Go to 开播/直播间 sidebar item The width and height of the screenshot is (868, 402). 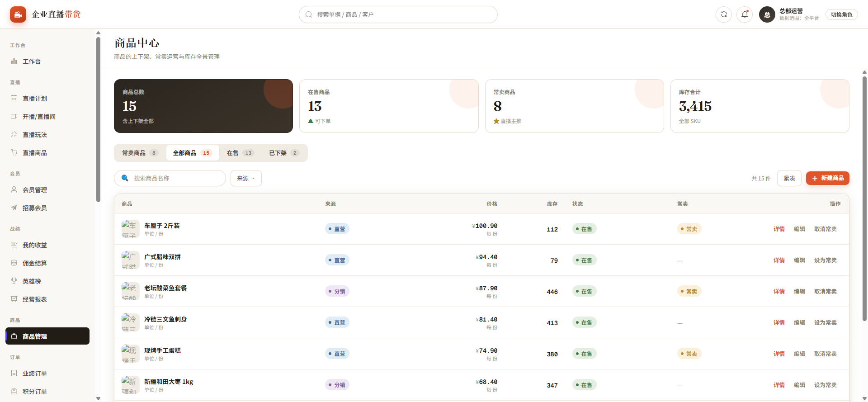coord(47,117)
